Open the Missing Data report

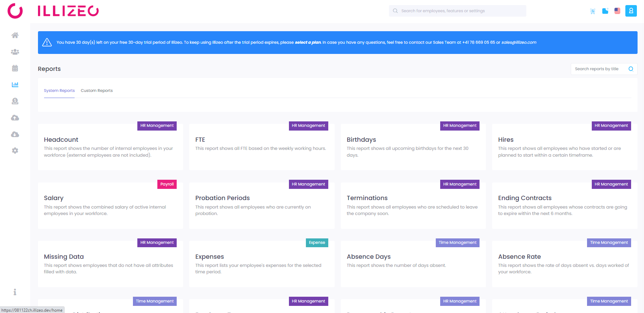pos(111,264)
